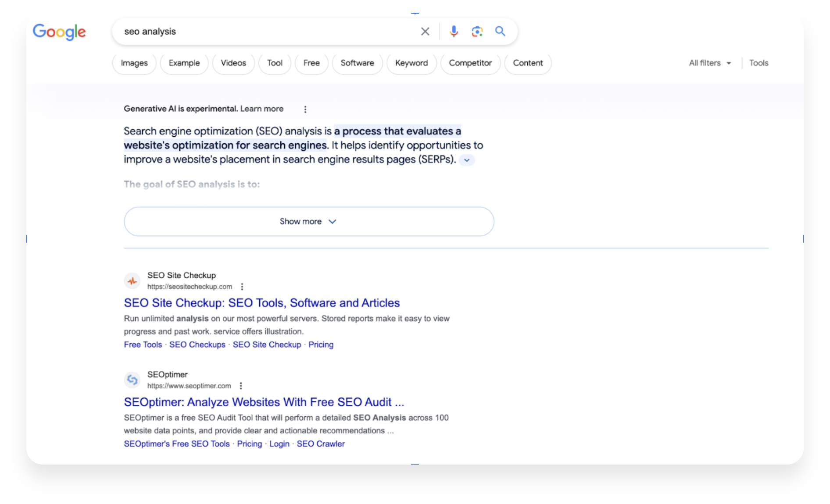Screen dimensions: 830x504
Task: Click the seositecheckup.com URL
Action: click(190, 287)
